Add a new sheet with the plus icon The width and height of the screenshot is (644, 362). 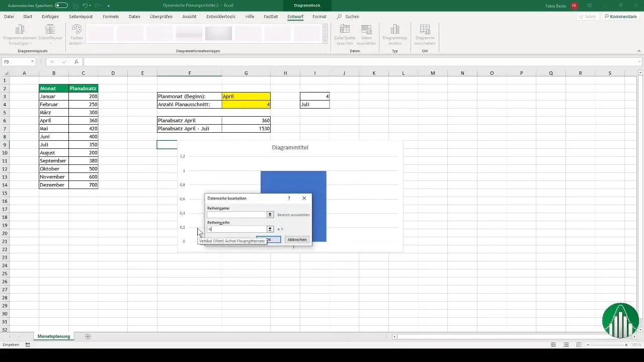click(88, 336)
